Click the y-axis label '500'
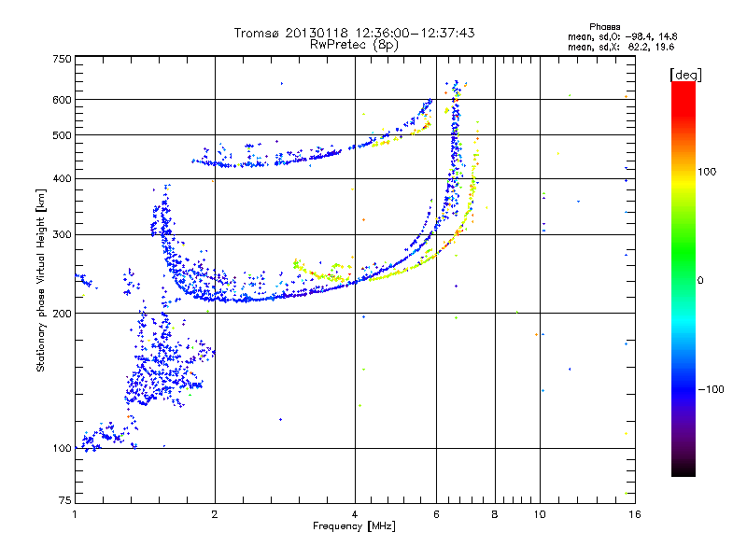The height and width of the screenshot is (560, 747). click(x=63, y=135)
